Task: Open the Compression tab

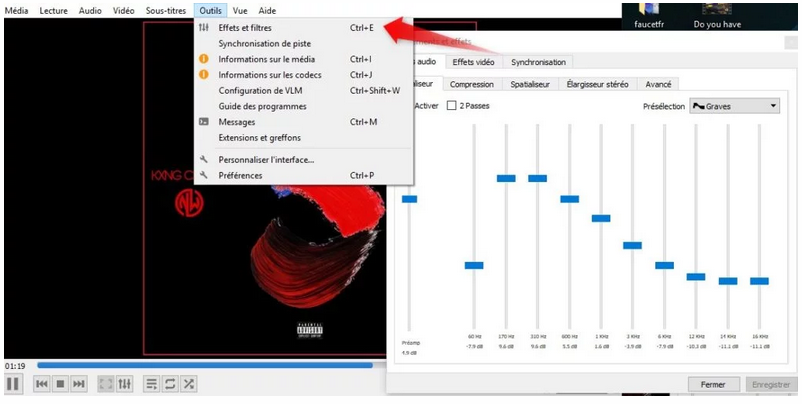Action: tap(472, 85)
